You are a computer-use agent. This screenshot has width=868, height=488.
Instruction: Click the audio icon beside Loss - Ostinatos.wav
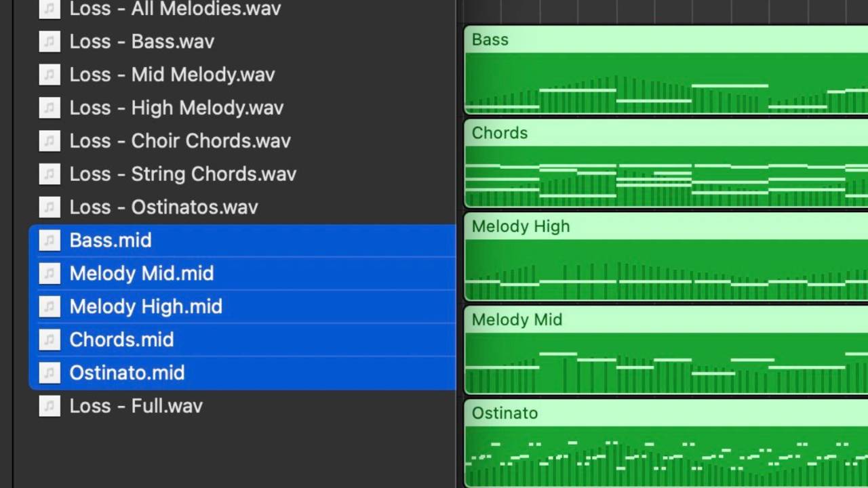50,207
